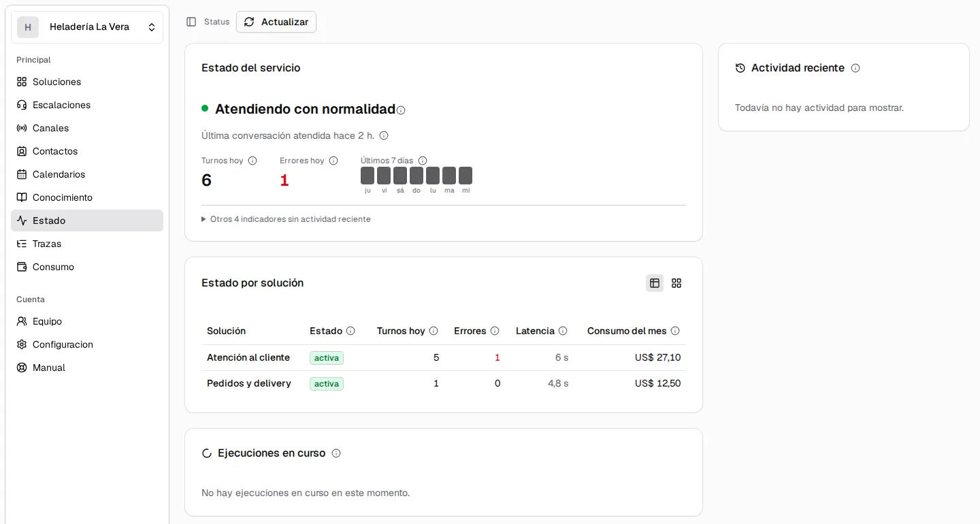This screenshot has width=980, height=524.
Task: Open Calendarios from the sidebar
Action: pyautogui.click(x=87, y=174)
